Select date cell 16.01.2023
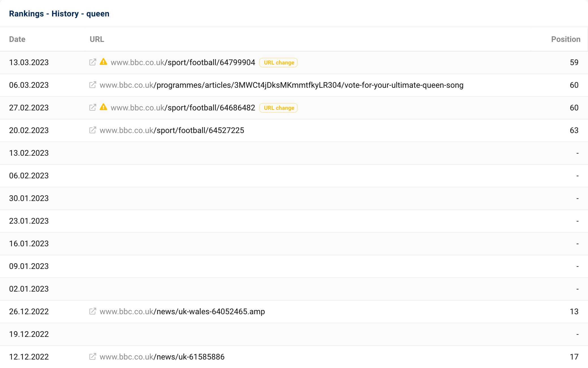 29,244
